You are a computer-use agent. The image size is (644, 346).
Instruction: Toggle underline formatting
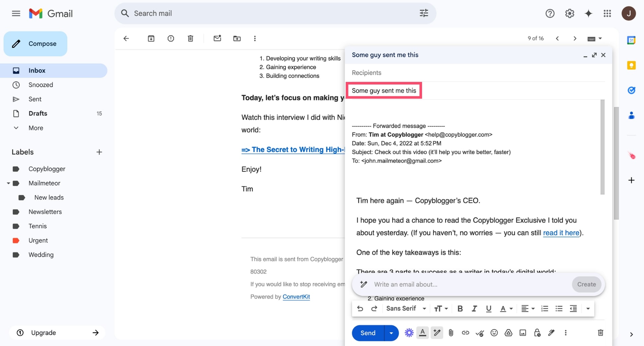(x=488, y=309)
